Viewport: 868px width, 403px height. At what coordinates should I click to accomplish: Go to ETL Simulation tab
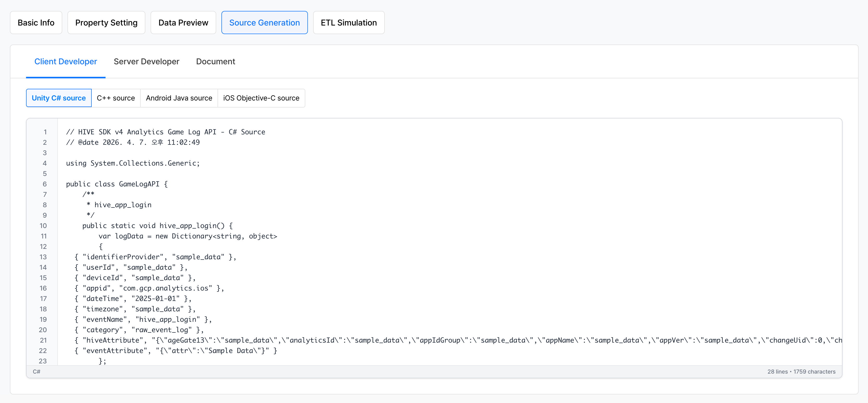tap(348, 23)
